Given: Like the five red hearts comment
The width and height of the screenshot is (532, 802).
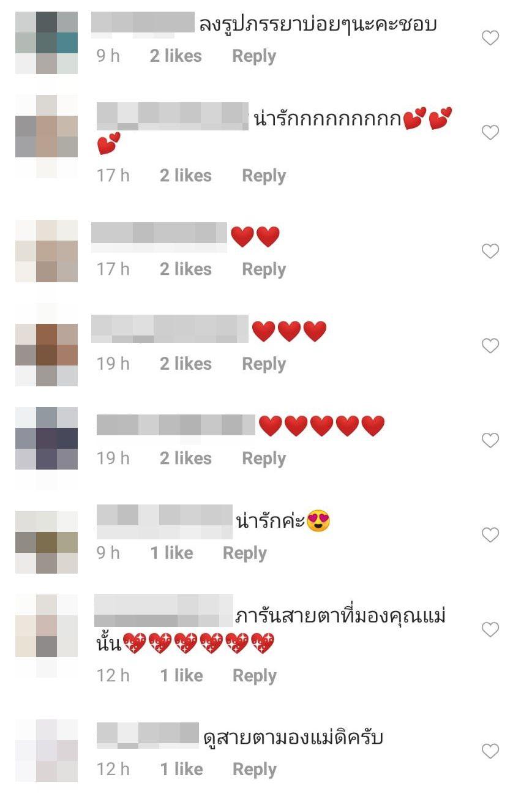Looking at the screenshot, I should [490, 440].
